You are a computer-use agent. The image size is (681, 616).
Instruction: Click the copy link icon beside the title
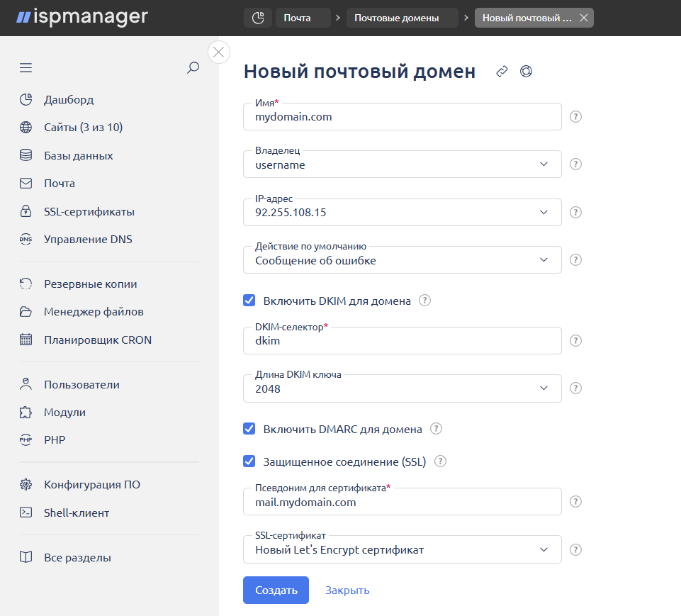(x=502, y=71)
